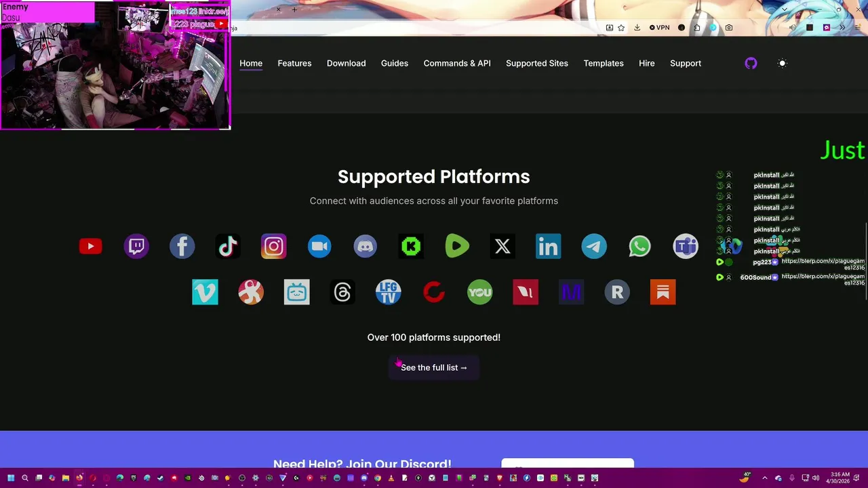Click the Rumble platform icon
The image size is (868, 488).
[456, 246]
